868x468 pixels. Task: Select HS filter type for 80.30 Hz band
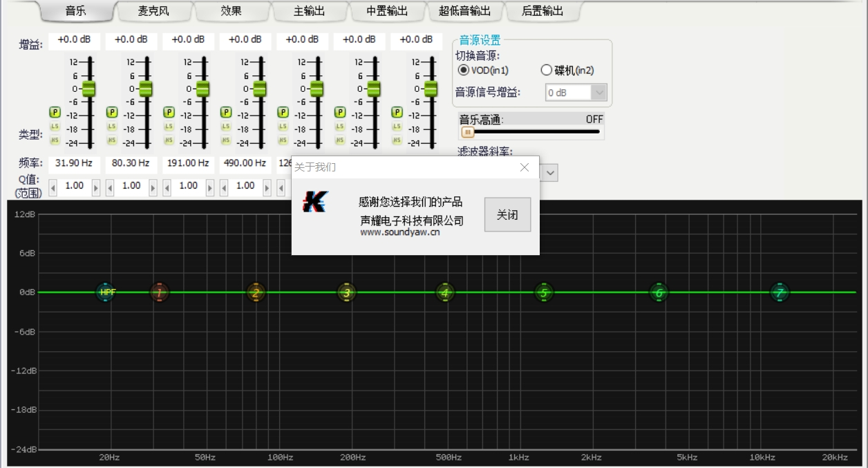click(112, 140)
